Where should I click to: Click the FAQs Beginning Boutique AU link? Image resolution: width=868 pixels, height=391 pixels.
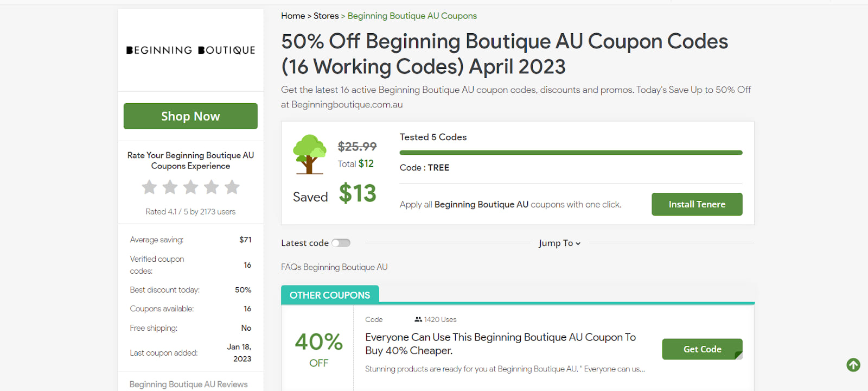coord(334,267)
